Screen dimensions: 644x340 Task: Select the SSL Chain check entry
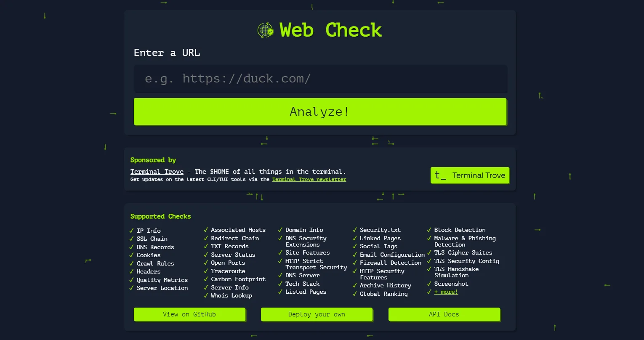pyautogui.click(x=152, y=239)
